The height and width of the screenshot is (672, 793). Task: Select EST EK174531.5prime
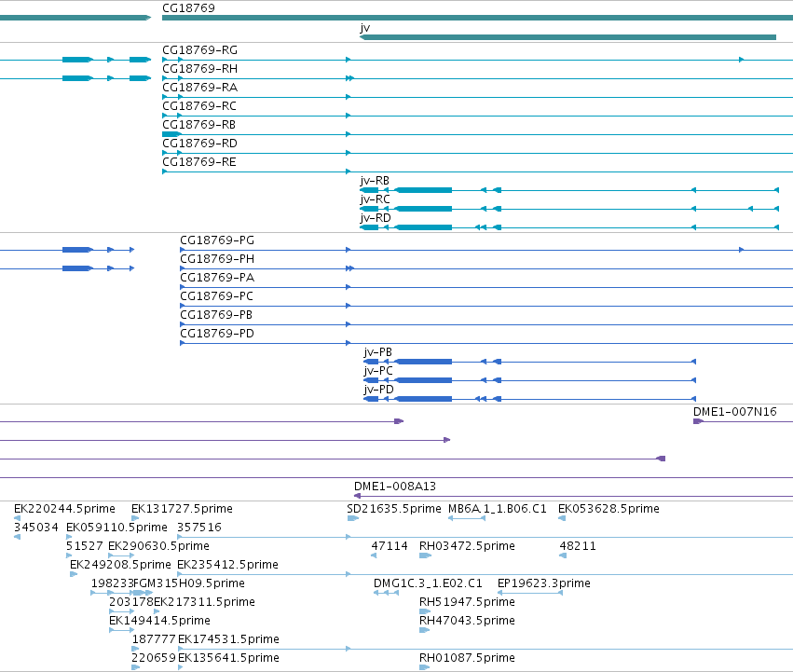click(228, 639)
